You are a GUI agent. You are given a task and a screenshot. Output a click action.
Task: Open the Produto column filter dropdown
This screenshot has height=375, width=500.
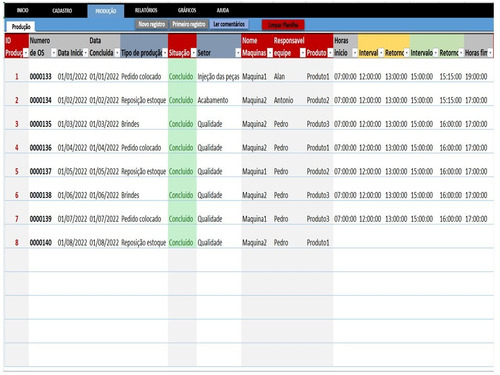click(x=330, y=53)
